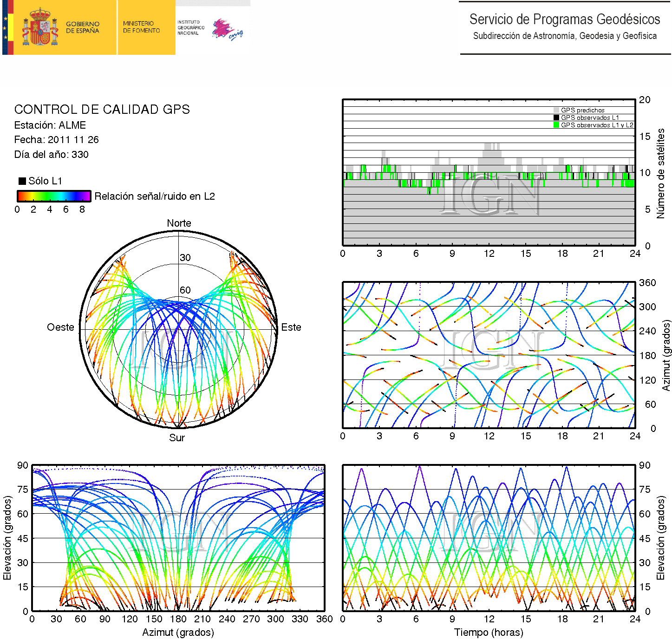Click the pink CNIG logo

pos(227,30)
